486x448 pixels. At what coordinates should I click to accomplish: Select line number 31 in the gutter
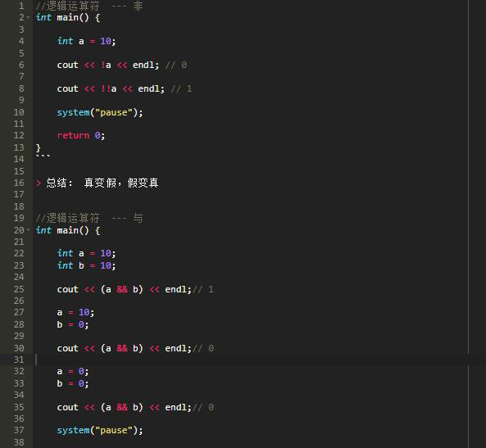pyautogui.click(x=19, y=360)
